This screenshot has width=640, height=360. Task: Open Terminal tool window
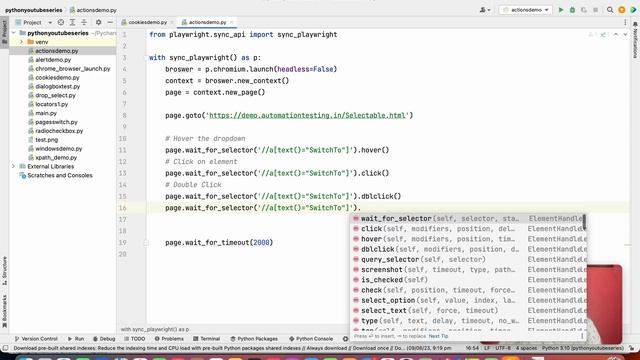coord(207,339)
